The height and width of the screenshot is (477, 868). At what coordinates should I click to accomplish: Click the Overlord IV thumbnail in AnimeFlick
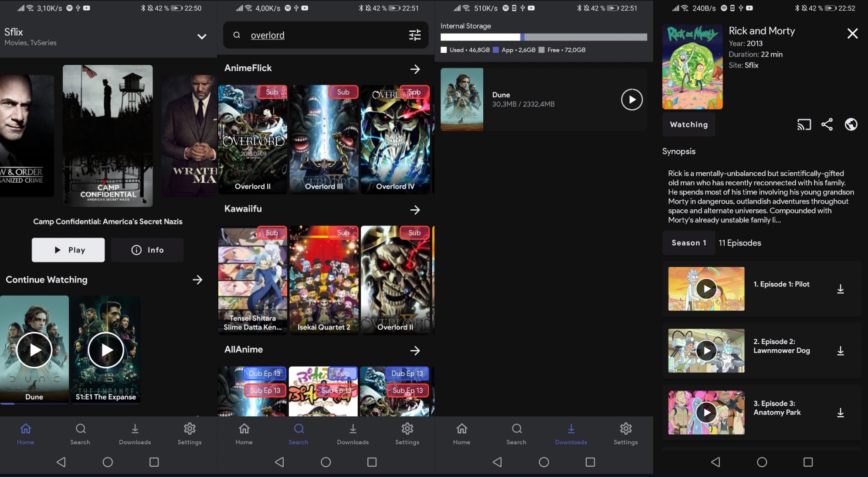(x=395, y=140)
